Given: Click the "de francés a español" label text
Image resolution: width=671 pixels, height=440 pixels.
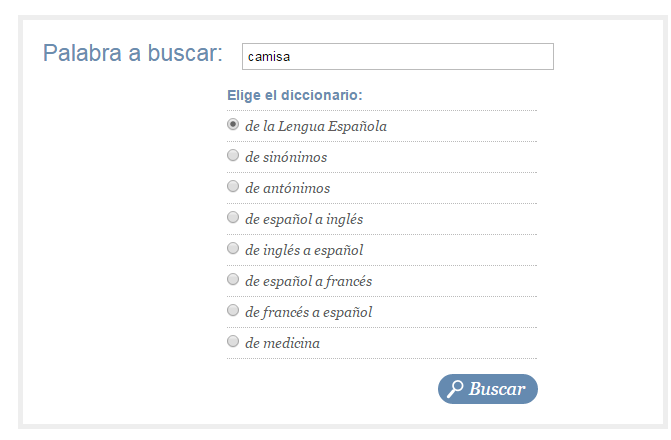Looking at the screenshot, I should pyautogui.click(x=308, y=313).
